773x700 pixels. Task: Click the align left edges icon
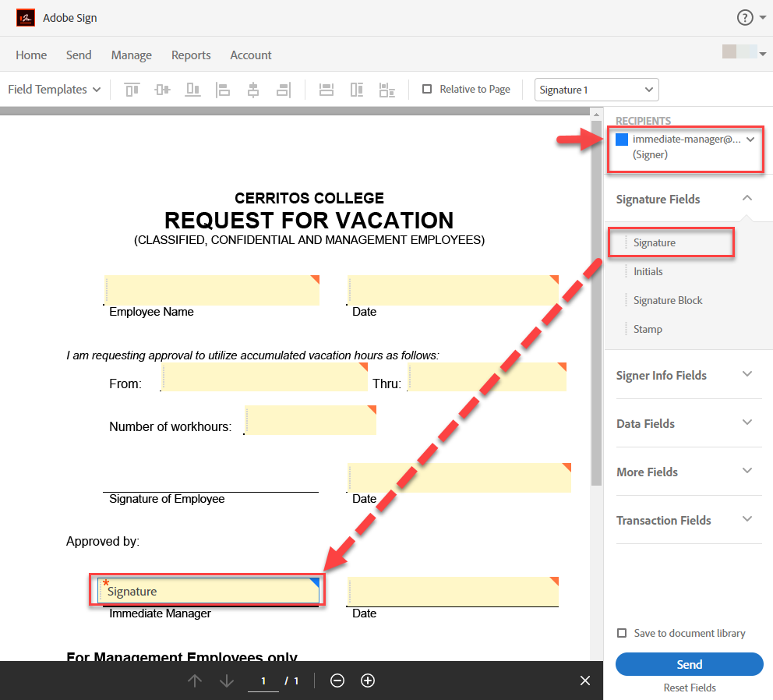point(223,90)
